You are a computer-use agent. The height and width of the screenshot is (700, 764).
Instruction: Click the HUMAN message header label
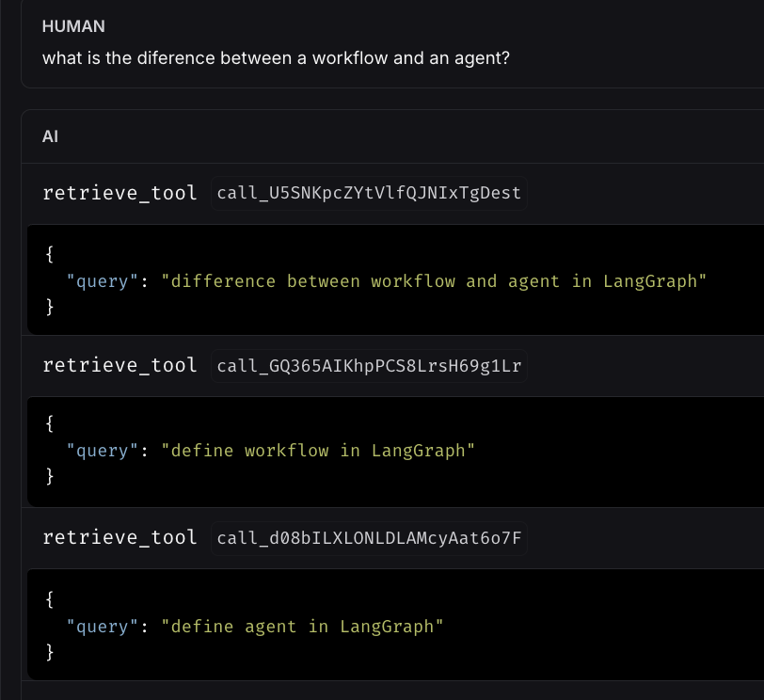coord(73,26)
